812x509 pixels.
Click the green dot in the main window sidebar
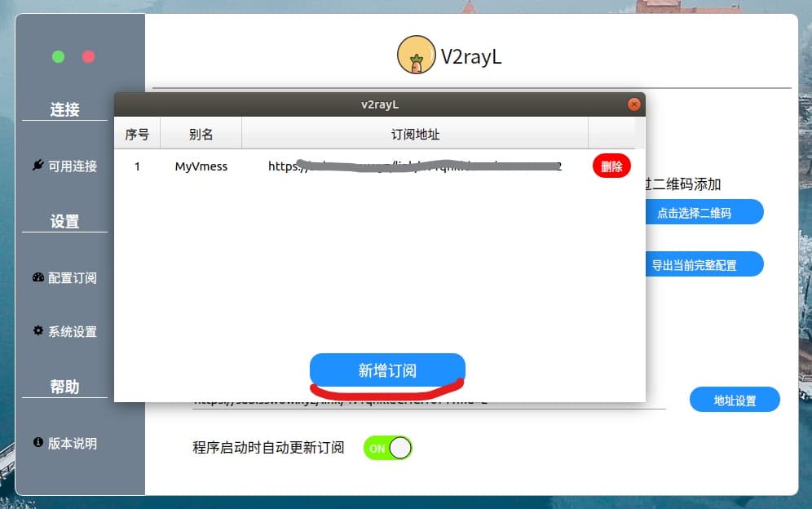(59, 56)
